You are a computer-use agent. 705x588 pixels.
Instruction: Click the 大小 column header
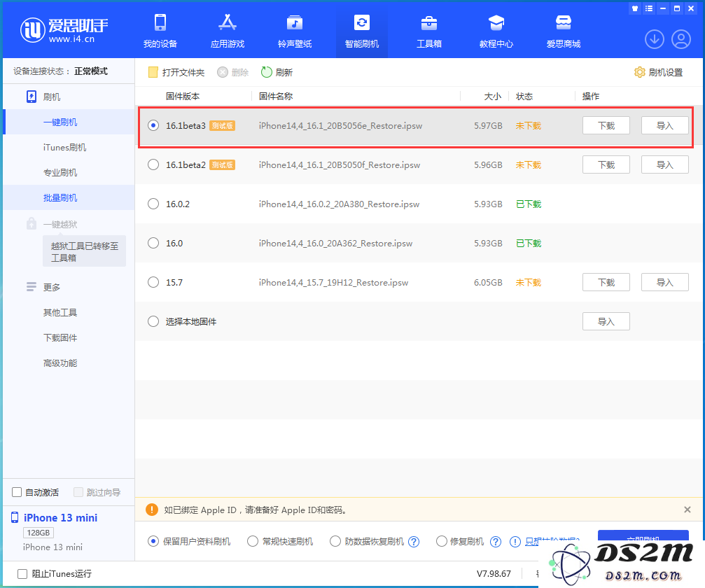[492, 96]
